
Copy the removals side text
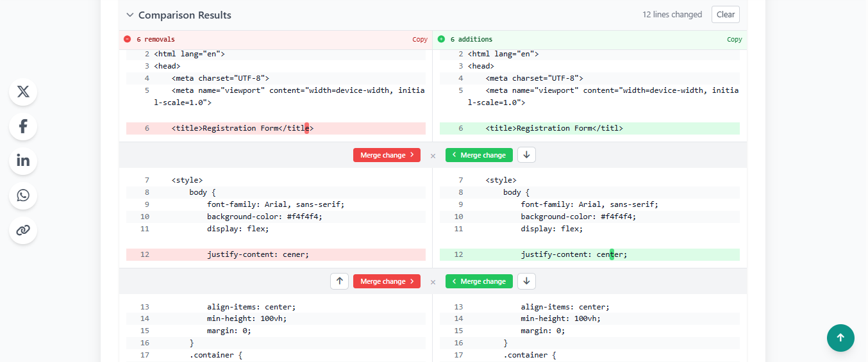pos(420,40)
